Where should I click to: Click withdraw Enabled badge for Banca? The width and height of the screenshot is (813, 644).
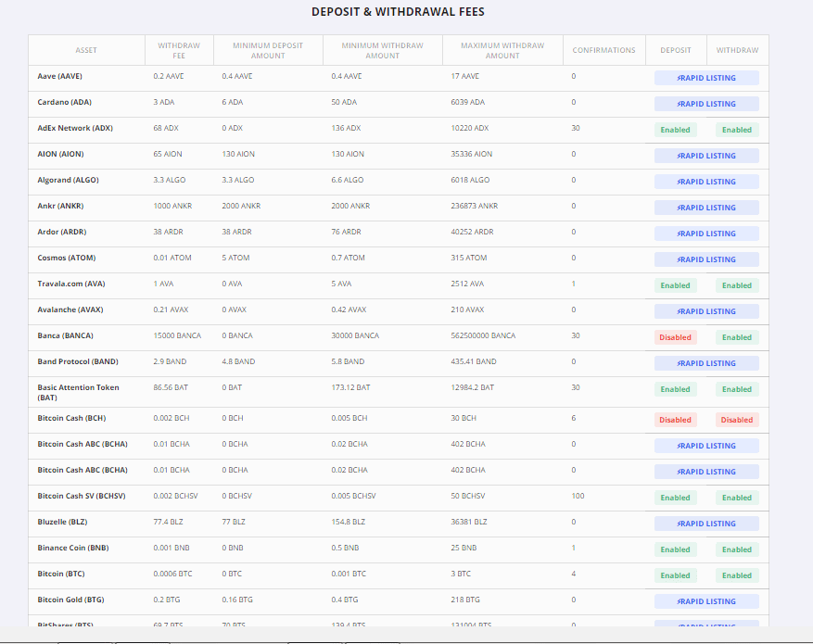click(x=737, y=337)
